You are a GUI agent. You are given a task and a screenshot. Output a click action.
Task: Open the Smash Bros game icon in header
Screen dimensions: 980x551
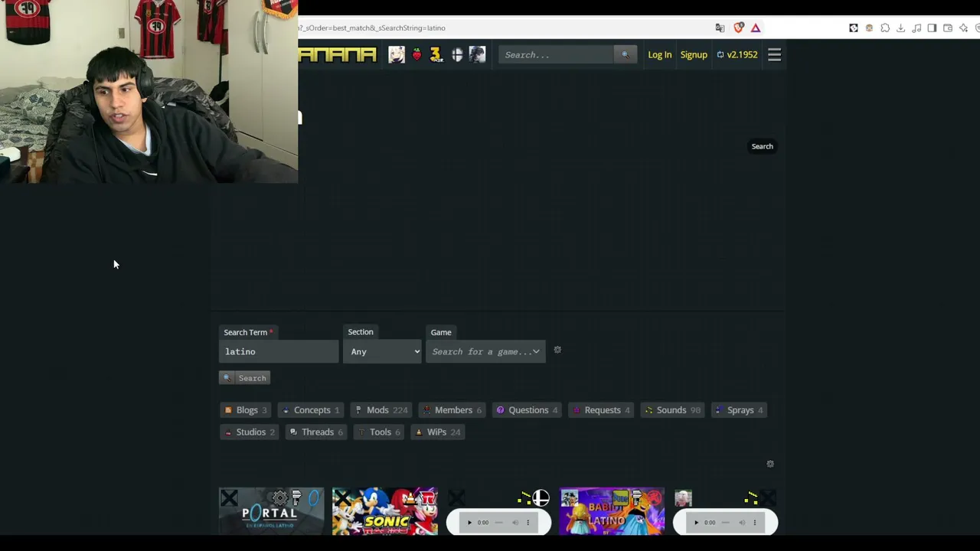click(x=457, y=54)
